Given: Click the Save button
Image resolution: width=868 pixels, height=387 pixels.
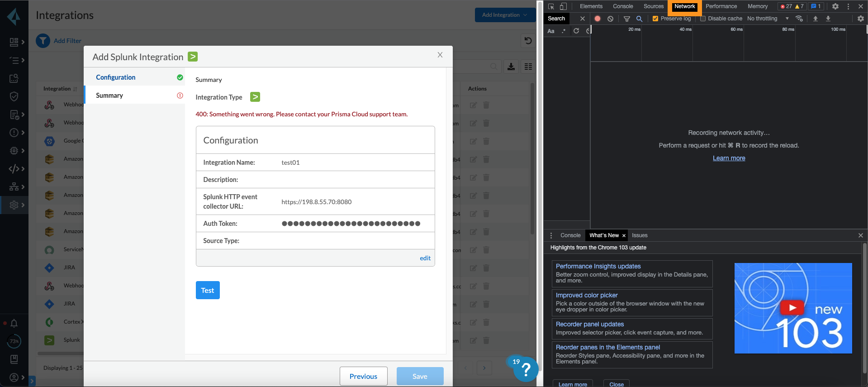Looking at the screenshot, I should click(420, 376).
